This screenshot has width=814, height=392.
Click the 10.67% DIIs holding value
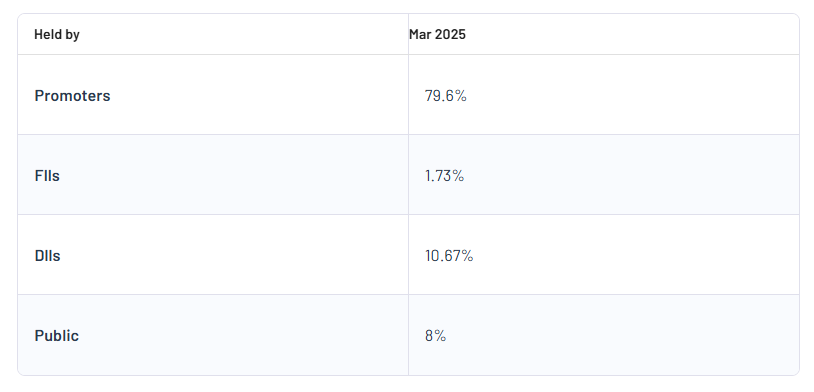(449, 255)
